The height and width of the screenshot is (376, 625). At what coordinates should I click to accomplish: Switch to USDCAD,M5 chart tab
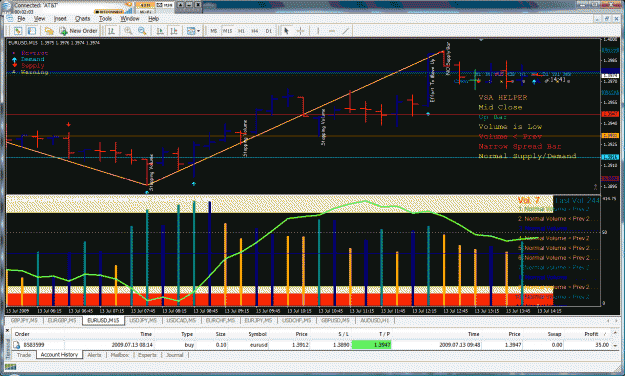(181, 321)
